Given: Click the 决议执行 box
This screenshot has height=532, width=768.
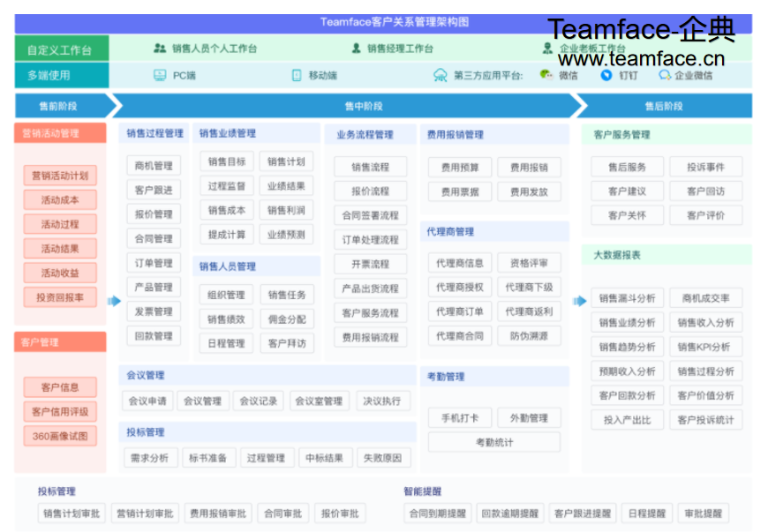Looking at the screenshot, I should [382, 401].
